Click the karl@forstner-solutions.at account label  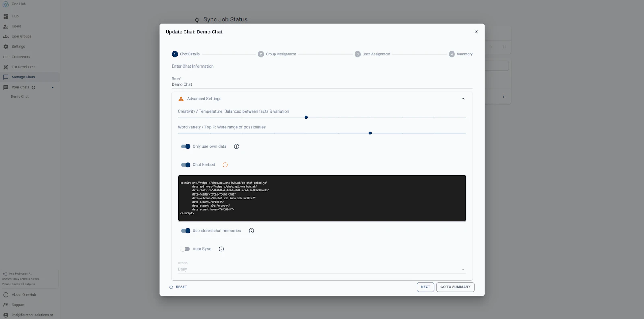coord(32,315)
